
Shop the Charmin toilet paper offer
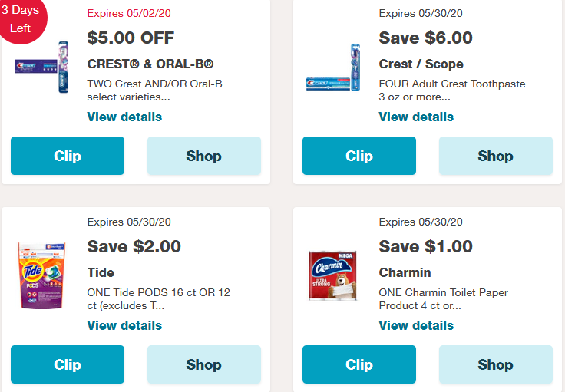pos(495,364)
